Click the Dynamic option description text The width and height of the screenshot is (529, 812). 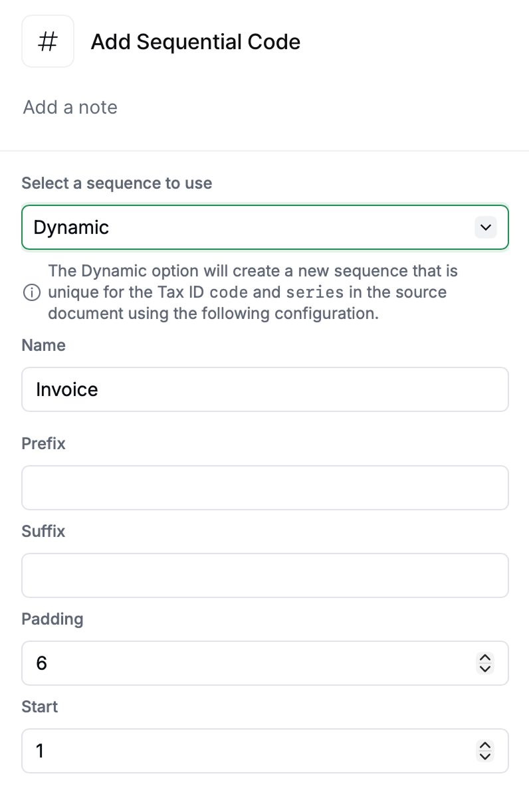(x=253, y=292)
